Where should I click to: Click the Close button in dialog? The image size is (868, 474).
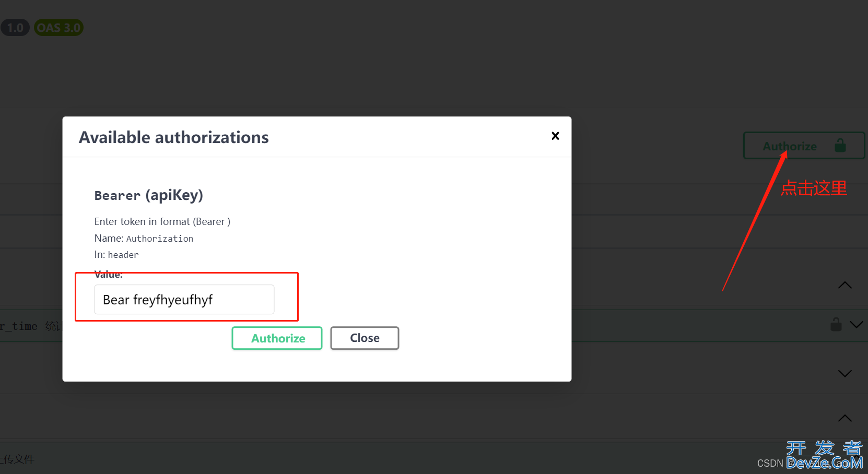tap(365, 338)
